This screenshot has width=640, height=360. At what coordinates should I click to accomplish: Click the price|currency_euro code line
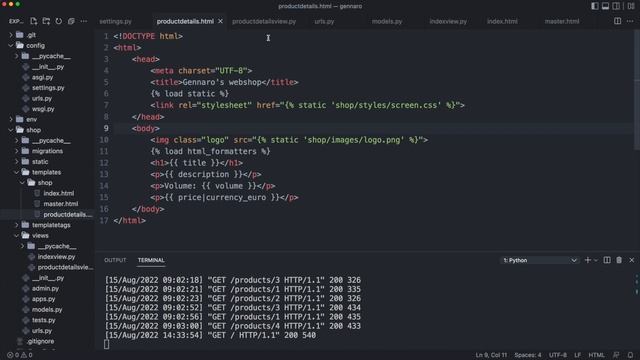coord(224,198)
